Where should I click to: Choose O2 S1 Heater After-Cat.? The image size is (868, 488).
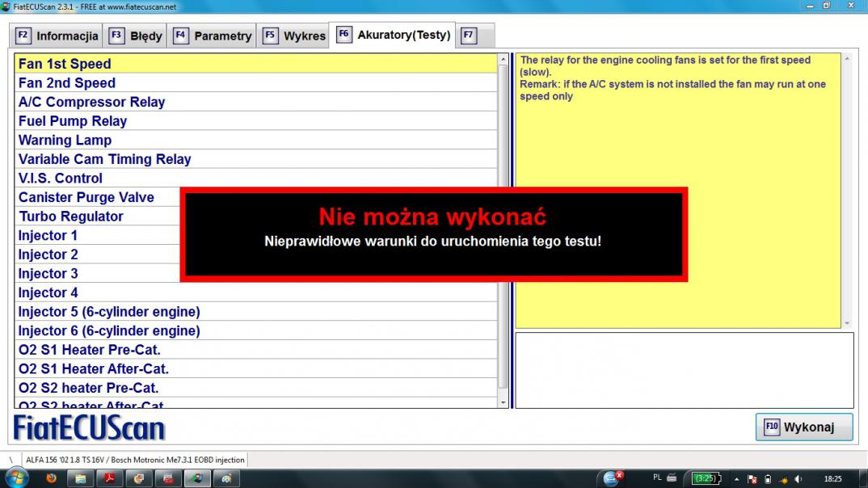click(255, 369)
